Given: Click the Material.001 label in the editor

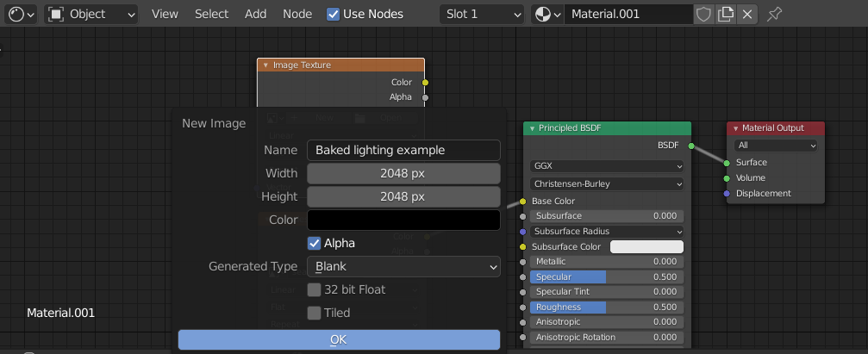Looking at the screenshot, I should [x=61, y=313].
